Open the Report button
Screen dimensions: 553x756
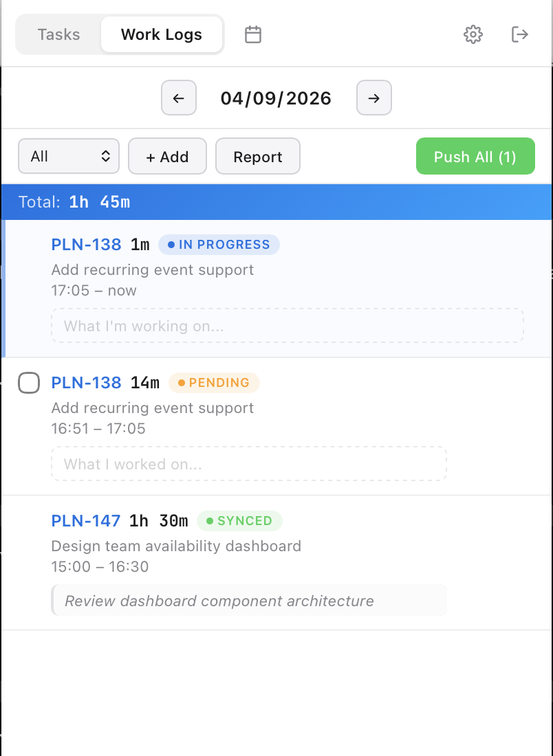pos(258,157)
